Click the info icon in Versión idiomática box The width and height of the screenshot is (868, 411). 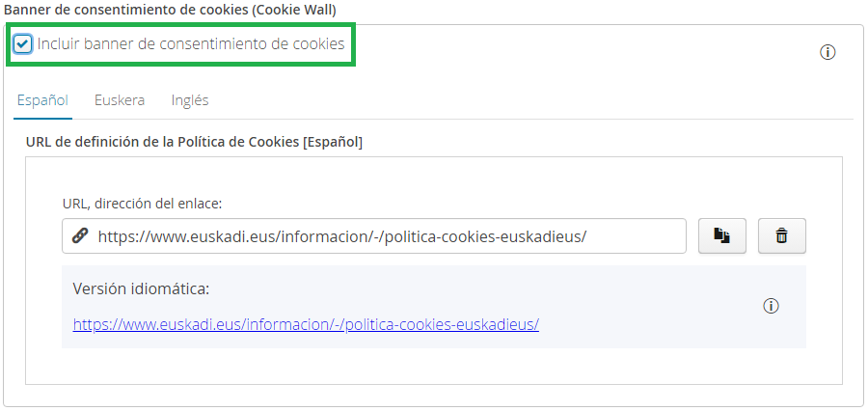point(771,306)
